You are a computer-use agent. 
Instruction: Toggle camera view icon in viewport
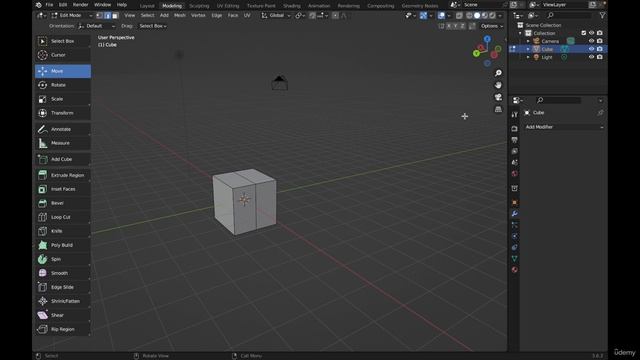(498, 97)
